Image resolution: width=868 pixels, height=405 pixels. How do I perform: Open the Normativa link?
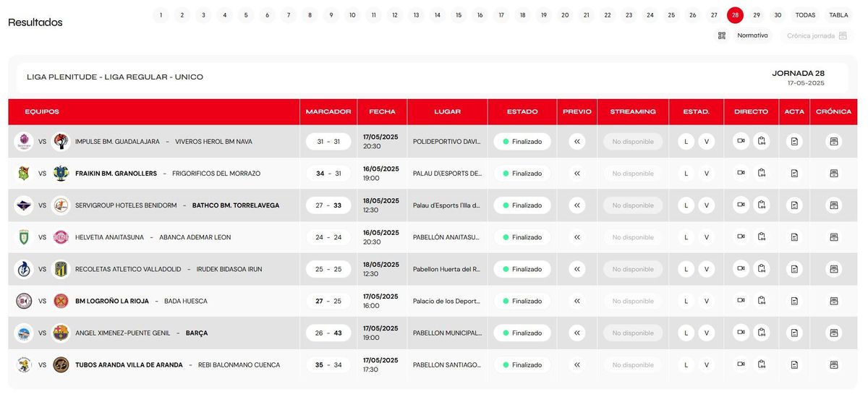[752, 35]
